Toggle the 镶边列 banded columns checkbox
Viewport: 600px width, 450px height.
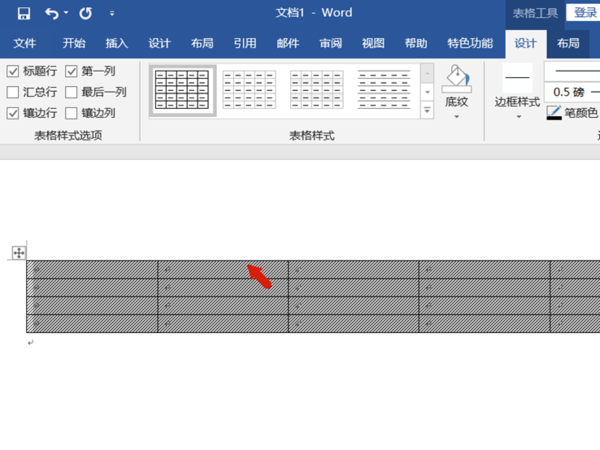tap(71, 113)
